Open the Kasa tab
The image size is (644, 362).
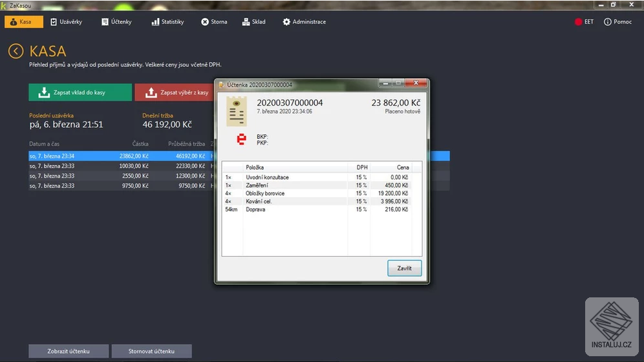point(24,22)
